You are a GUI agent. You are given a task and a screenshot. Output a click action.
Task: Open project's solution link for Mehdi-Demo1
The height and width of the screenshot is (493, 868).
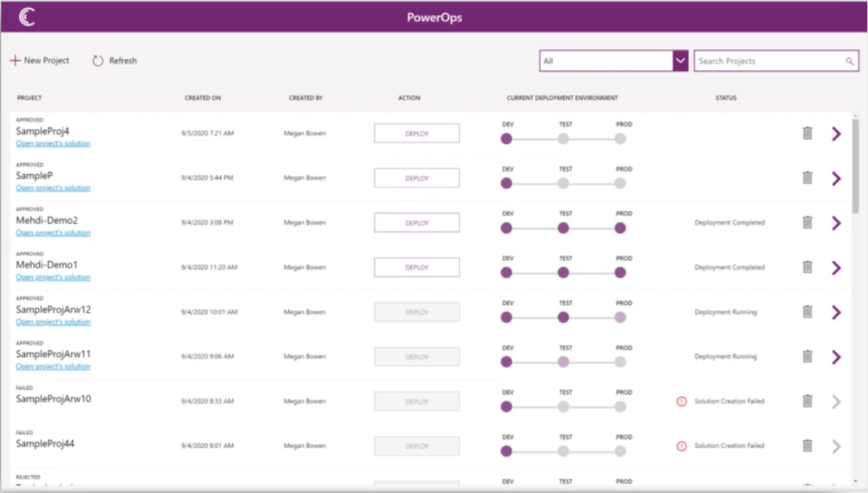(53, 277)
